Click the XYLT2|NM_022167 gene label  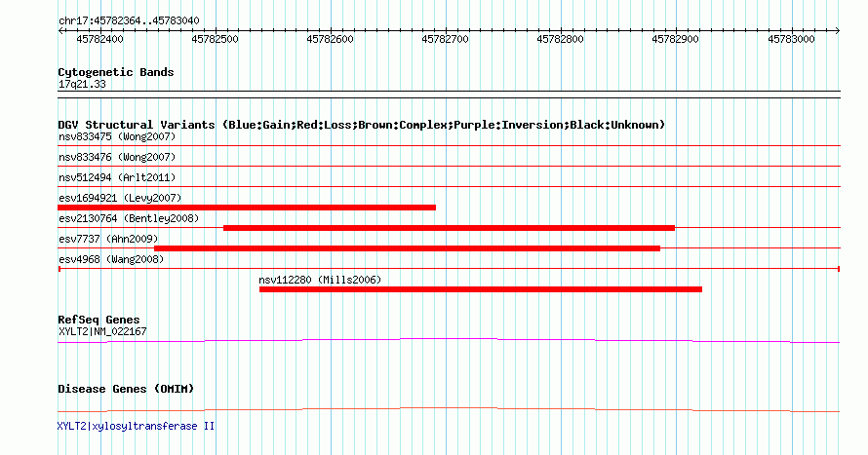[102, 331]
